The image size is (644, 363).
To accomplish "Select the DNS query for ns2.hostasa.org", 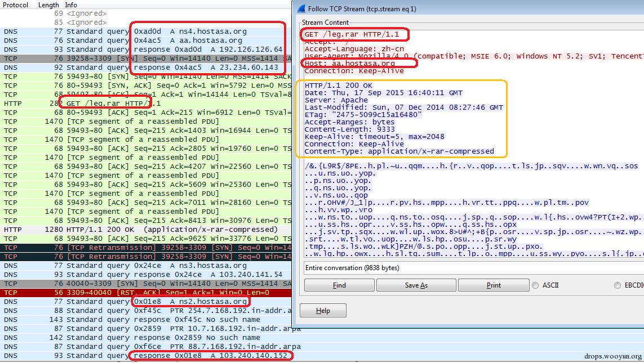I will pos(146,302).
